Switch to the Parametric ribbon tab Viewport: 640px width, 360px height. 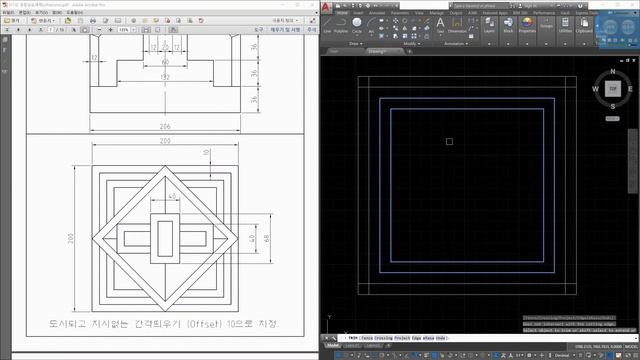(x=400, y=13)
